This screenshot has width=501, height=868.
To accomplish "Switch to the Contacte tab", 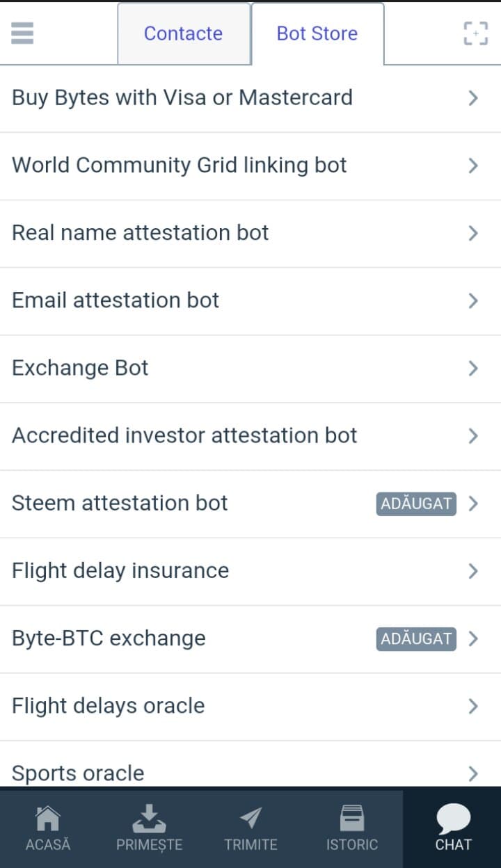I will click(x=183, y=33).
